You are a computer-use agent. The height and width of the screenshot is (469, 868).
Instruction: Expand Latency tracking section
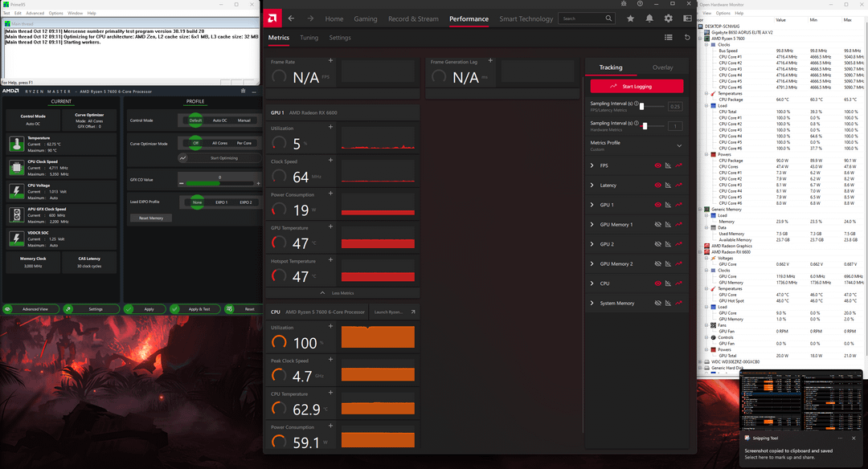coord(592,185)
